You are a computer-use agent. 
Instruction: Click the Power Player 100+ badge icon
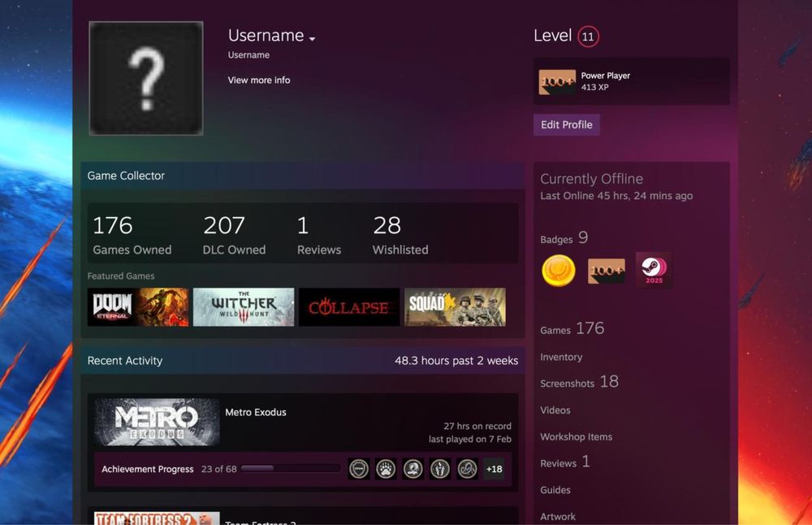coord(557,82)
